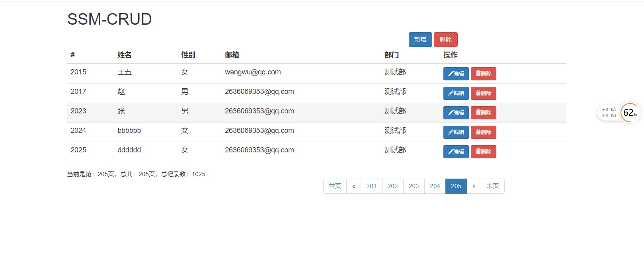
Task: Click the 性别 column header
Action: [188, 55]
